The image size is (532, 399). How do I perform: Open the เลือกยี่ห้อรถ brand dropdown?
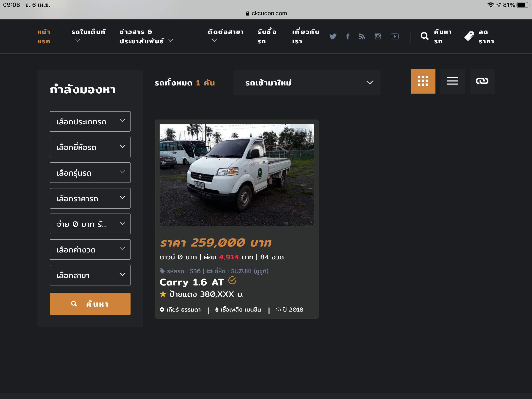[x=90, y=147]
